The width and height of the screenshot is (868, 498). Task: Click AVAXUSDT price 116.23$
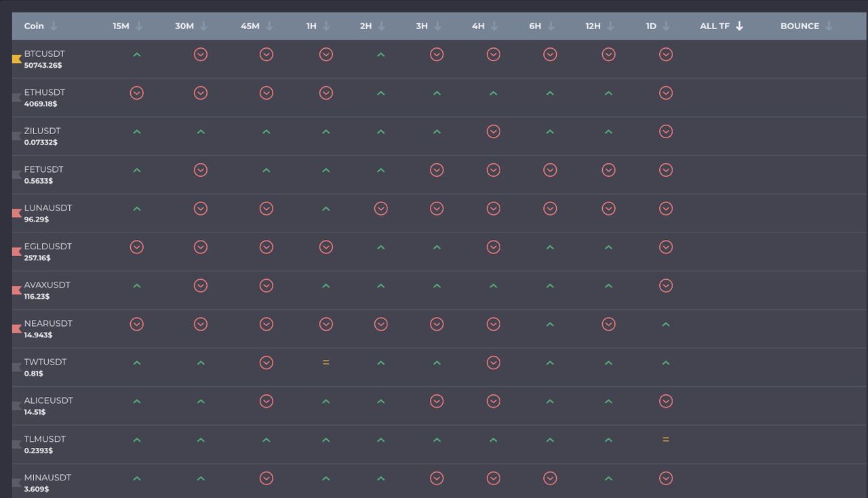37,297
